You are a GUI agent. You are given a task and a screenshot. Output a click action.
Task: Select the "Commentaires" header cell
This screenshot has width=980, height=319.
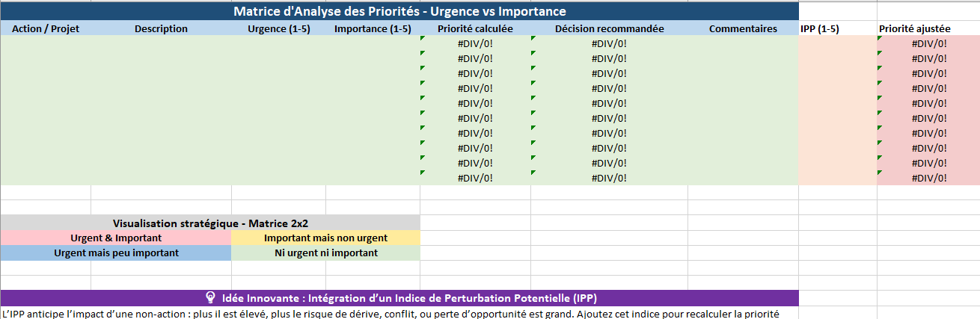pos(743,29)
